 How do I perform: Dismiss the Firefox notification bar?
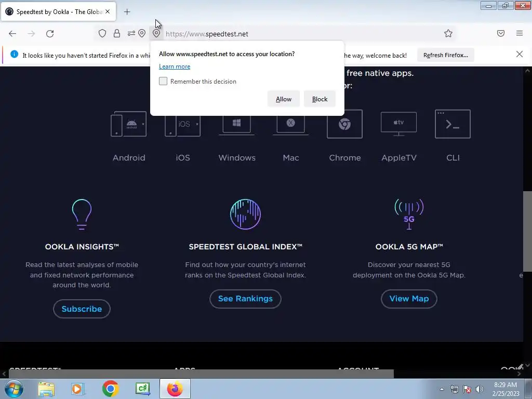[x=519, y=54]
